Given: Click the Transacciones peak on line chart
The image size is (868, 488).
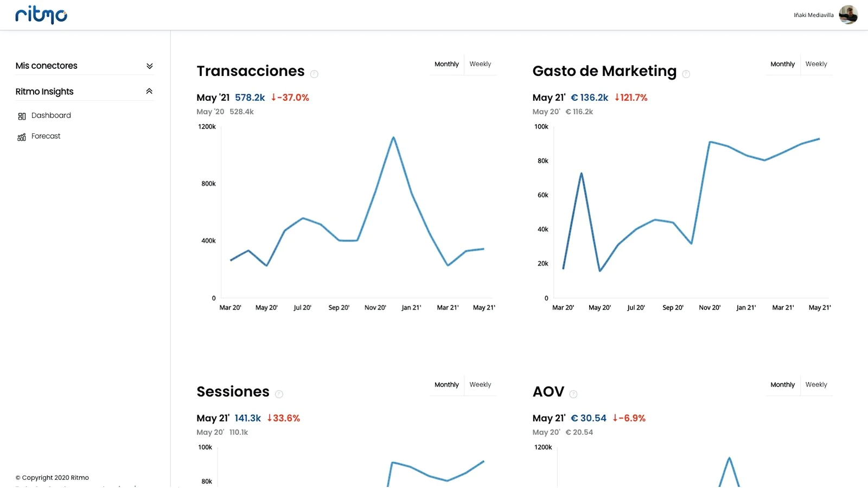Looking at the screenshot, I should tap(393, 138).
